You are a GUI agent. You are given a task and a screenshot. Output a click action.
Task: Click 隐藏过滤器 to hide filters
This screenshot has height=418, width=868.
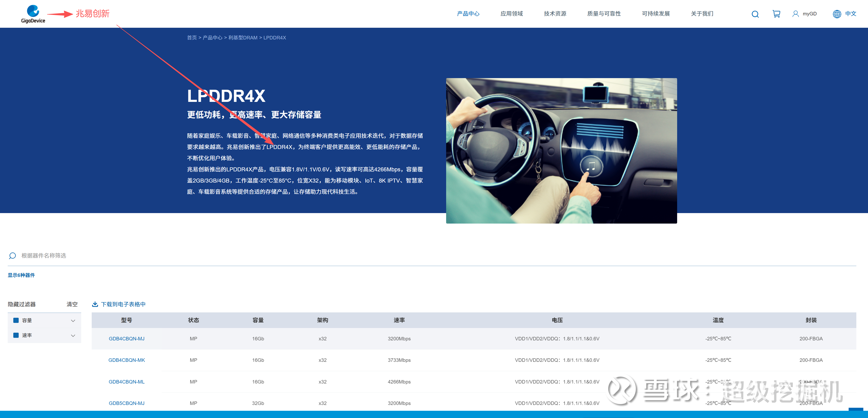point(21,304)
